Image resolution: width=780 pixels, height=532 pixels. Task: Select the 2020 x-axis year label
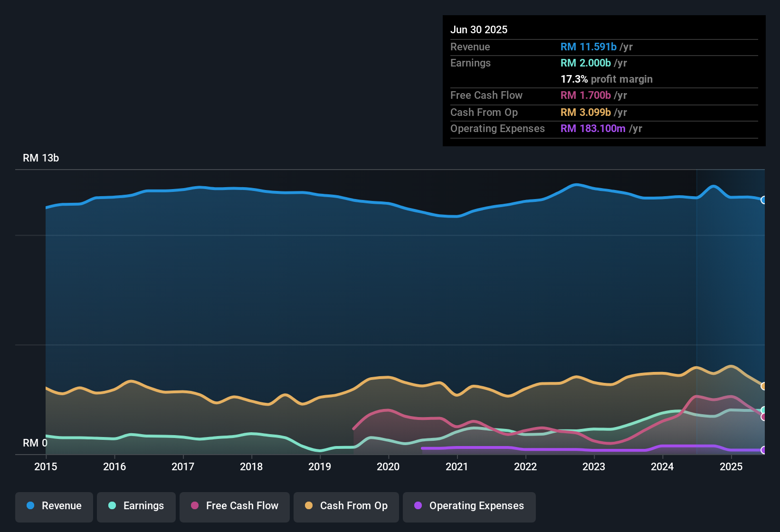tap(388, 467)
